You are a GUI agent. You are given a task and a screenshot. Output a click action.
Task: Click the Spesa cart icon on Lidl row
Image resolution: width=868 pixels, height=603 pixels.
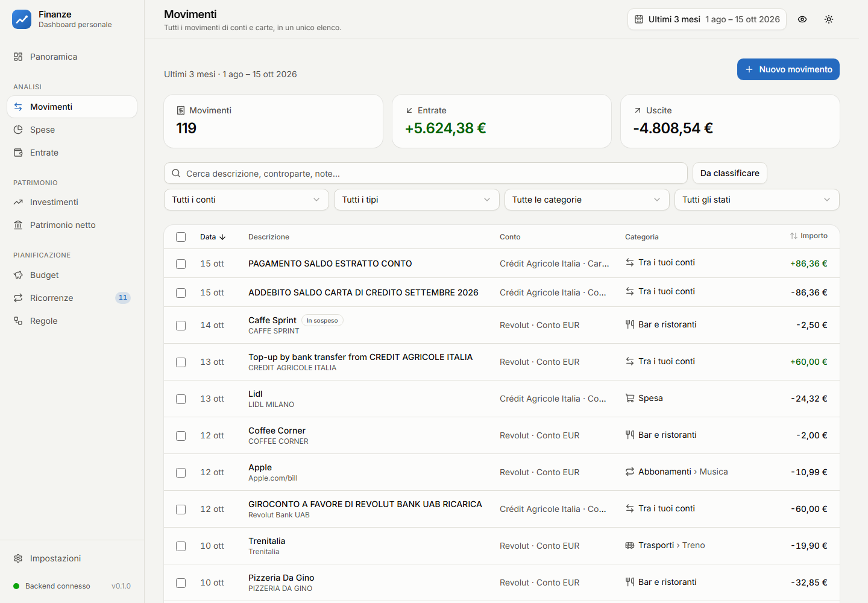pyautogui.click(x=630, y=398)
